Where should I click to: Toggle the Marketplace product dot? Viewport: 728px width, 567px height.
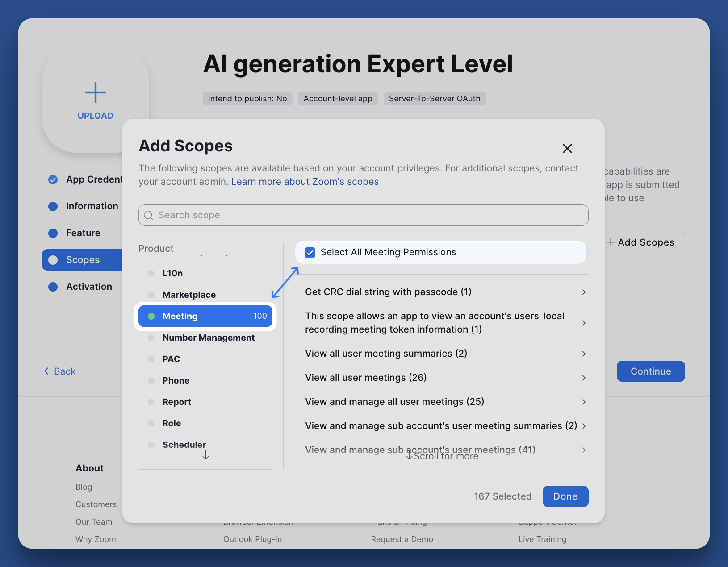(x=151, y=295)
